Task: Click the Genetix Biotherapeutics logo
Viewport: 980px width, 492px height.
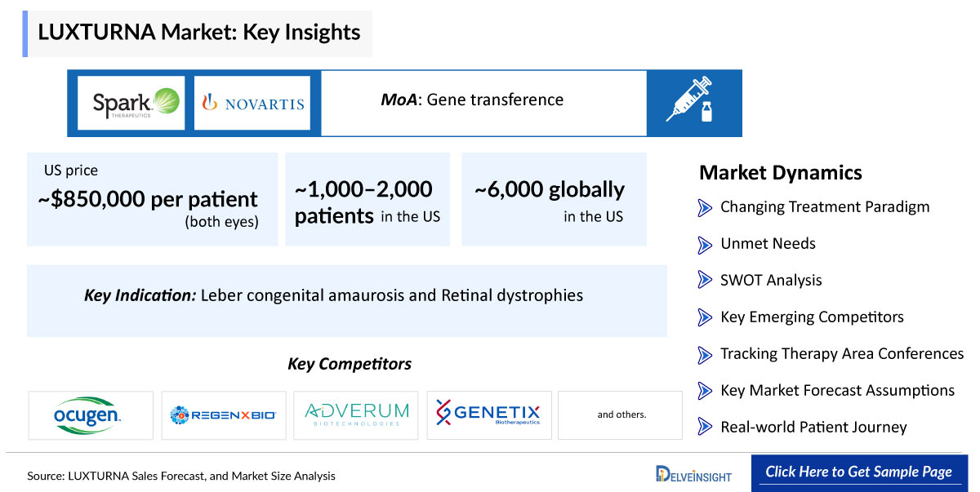Action: [x=488, y=415]
